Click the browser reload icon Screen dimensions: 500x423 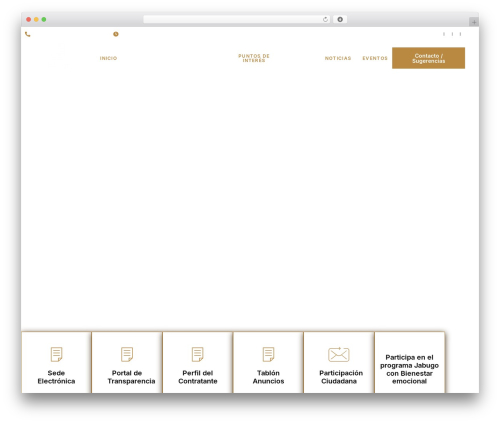pos(325,19)
